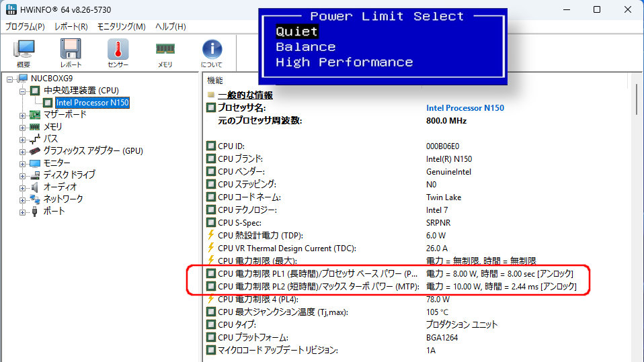Click the BGA1264 platform value

click(x=442, y=337)
